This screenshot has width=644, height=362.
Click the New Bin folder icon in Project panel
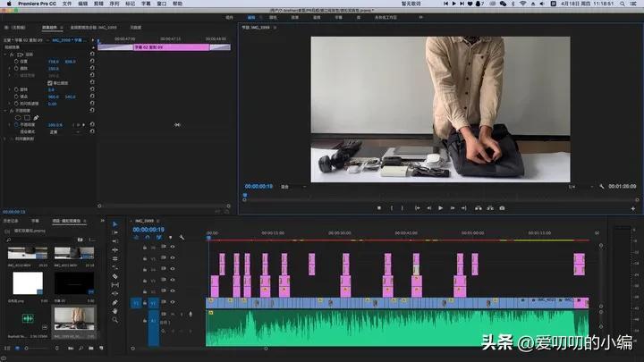90,348
